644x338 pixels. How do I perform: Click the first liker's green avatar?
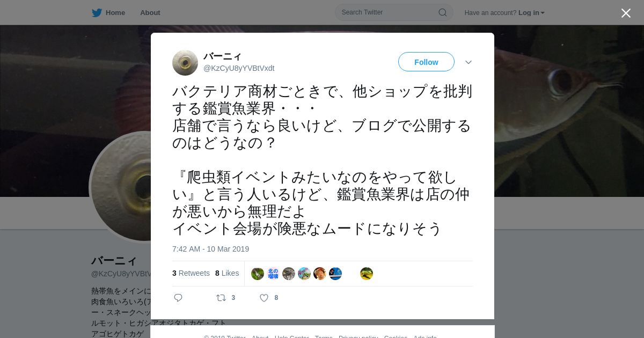[258, 274]
